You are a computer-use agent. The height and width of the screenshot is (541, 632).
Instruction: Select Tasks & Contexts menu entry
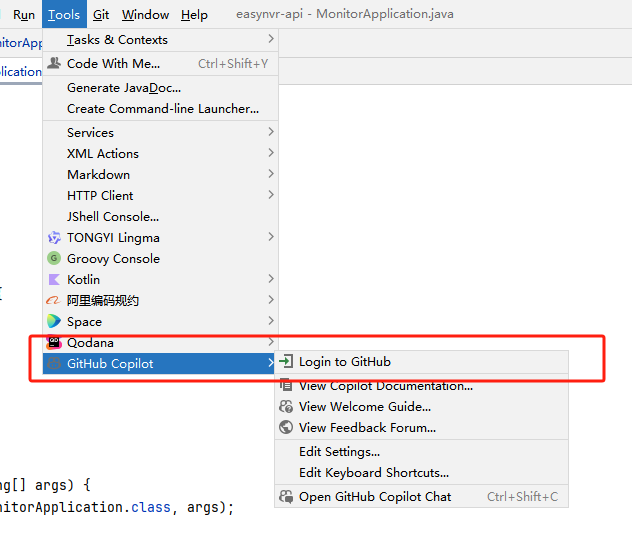(160, 40)
